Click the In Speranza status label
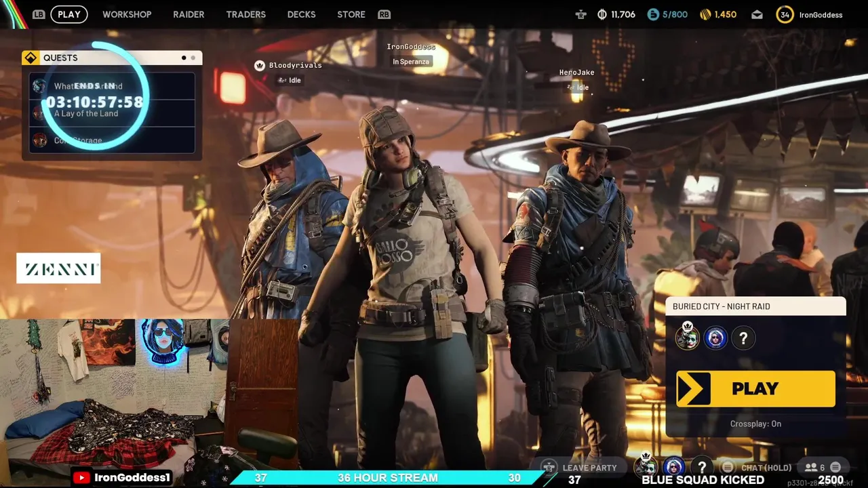868x488 pixels. 411,62
